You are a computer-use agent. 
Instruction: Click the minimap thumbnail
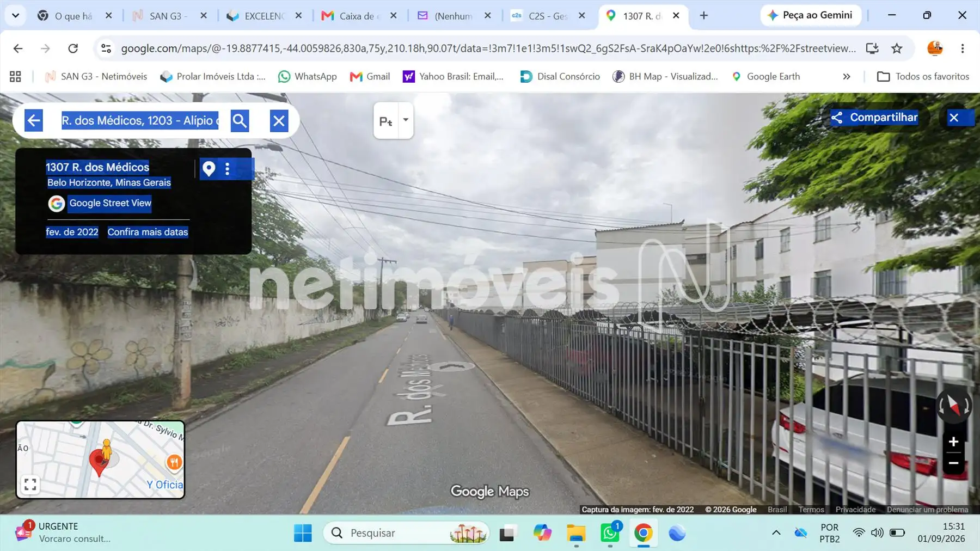click(100, 460)
